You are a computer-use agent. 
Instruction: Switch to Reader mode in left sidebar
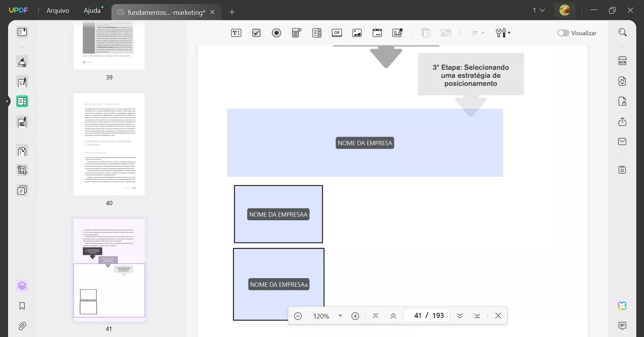[x=22, y=32]
